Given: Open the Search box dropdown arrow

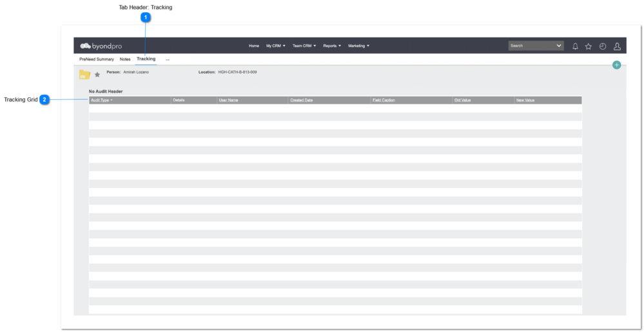Looking at the screenshot, I should click(558, 46).
